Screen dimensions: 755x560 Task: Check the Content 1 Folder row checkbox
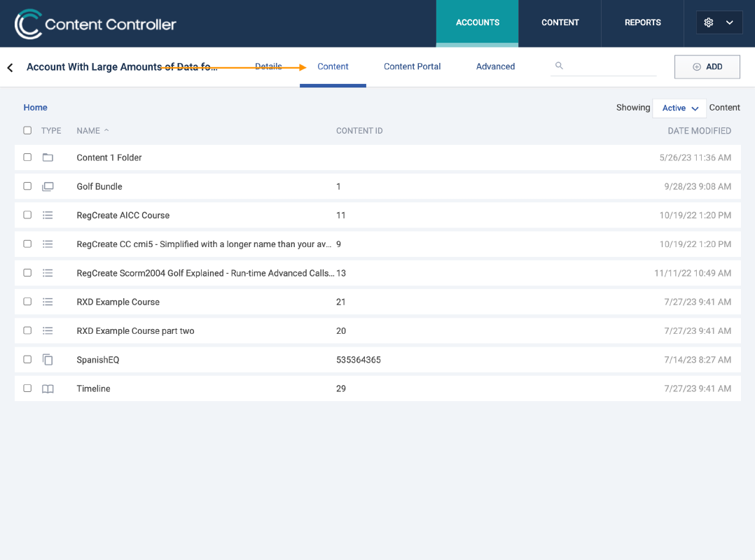coord(27,157)
